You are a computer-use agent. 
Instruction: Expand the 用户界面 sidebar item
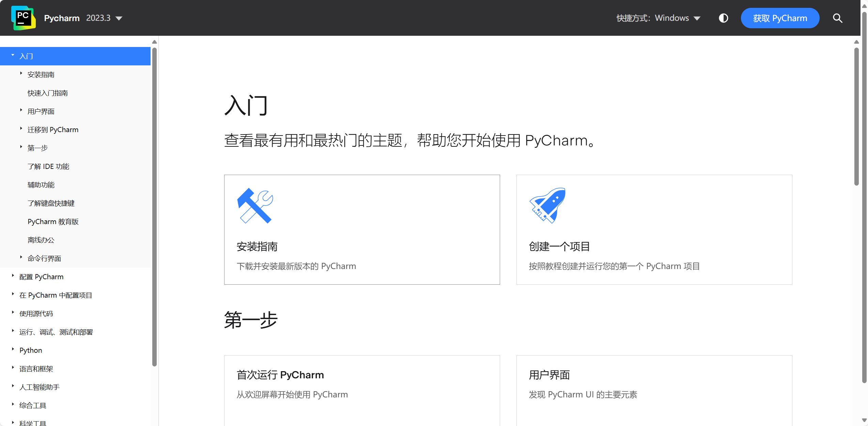(x=21, y=110)
